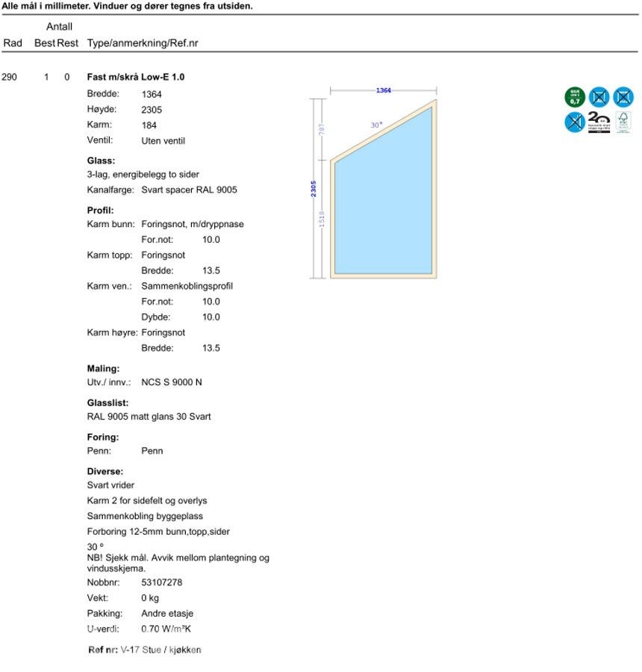Image resolution: width=642 pixels, height=672 pixels.
Task: Click the 'Type/anmerkning/Ref.nr' column header
Action: [143, 43]
